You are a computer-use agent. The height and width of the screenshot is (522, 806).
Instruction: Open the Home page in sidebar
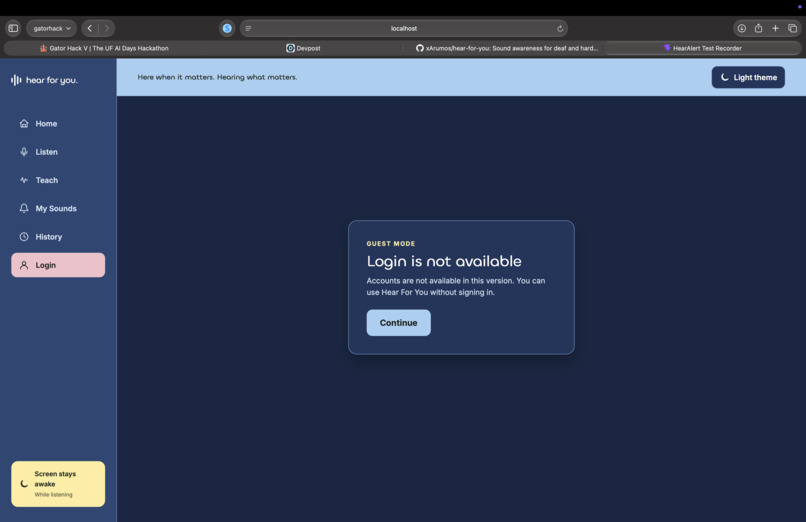pyautogui.click(x=58, y=124)
